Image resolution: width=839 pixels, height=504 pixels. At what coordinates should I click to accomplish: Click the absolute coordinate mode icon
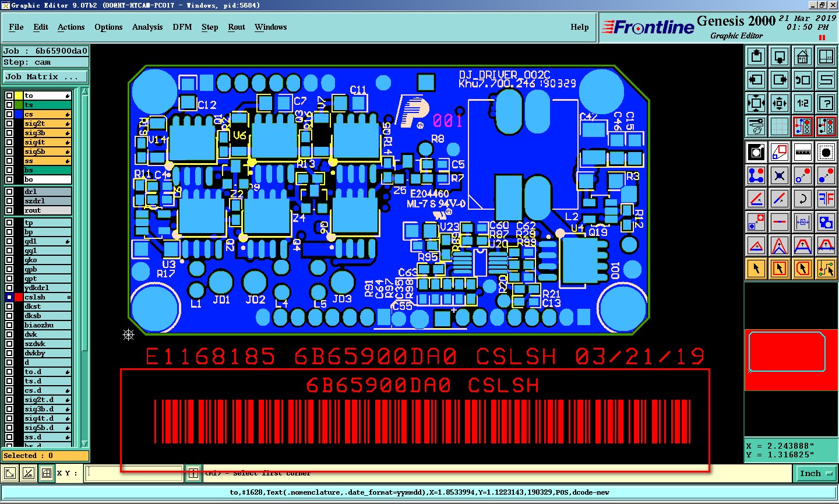coord(10,473)
